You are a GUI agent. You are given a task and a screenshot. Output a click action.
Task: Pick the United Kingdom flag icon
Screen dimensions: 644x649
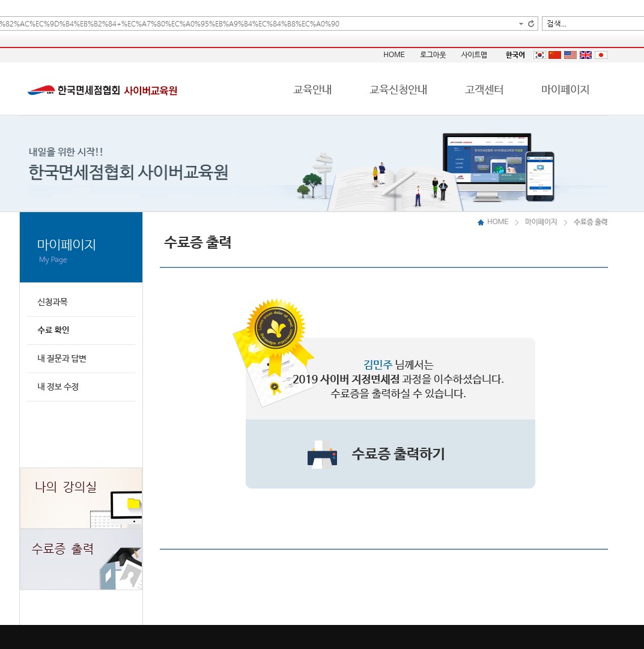point(586,55)
